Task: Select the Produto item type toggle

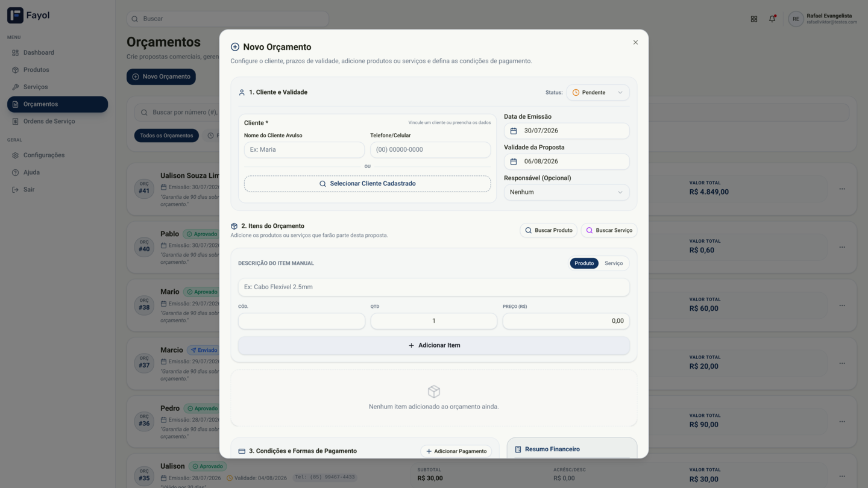Action: [x=584, y=263]
